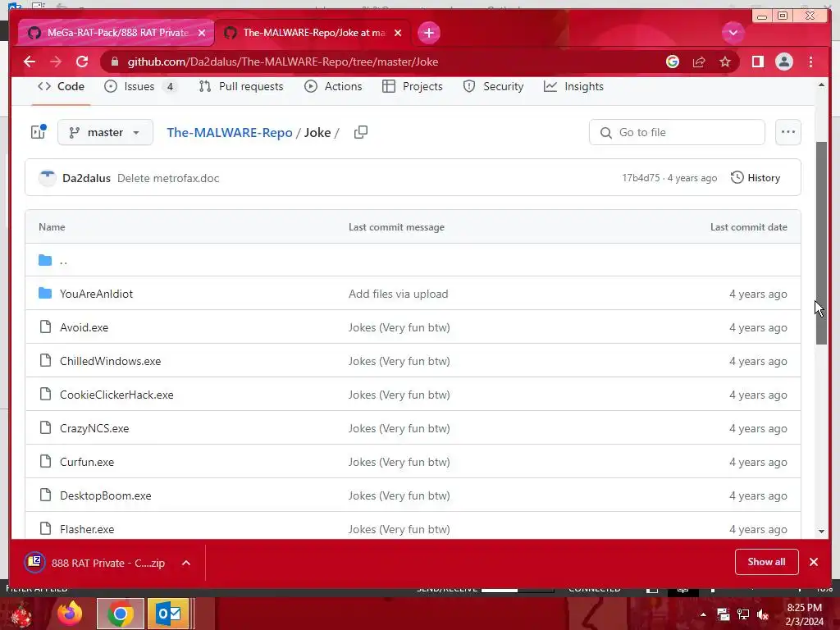
Task: Open the browser side panel icon
Action: point(757,62)
